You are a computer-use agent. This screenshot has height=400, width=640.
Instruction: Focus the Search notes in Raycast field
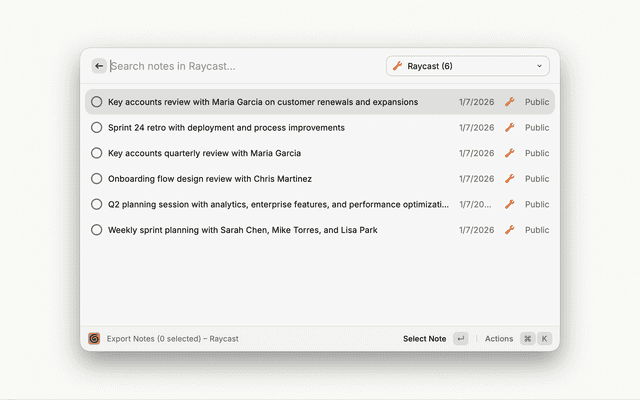click(240, 66)
